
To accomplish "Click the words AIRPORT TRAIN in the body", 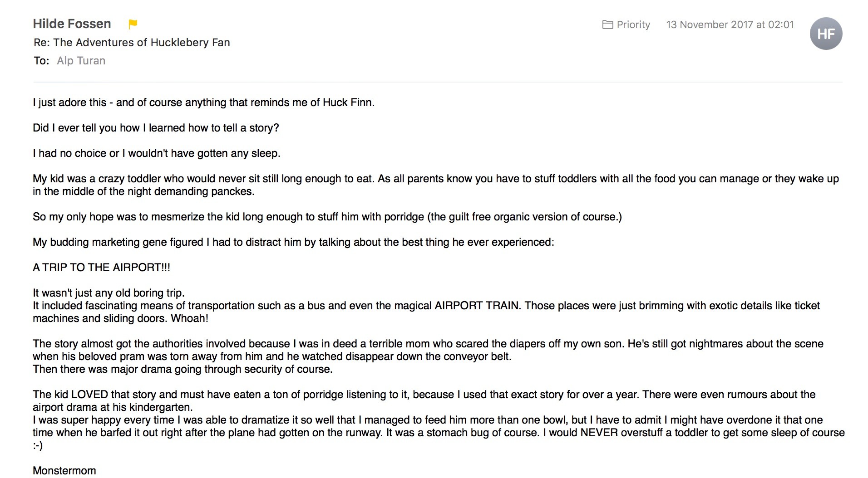I will (477, 306).
